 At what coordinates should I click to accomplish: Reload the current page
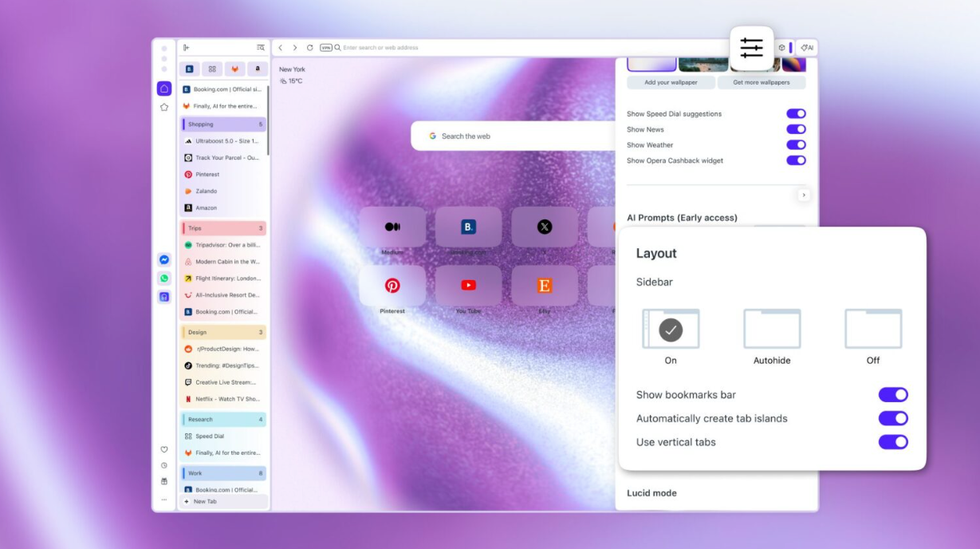[310, 48]
